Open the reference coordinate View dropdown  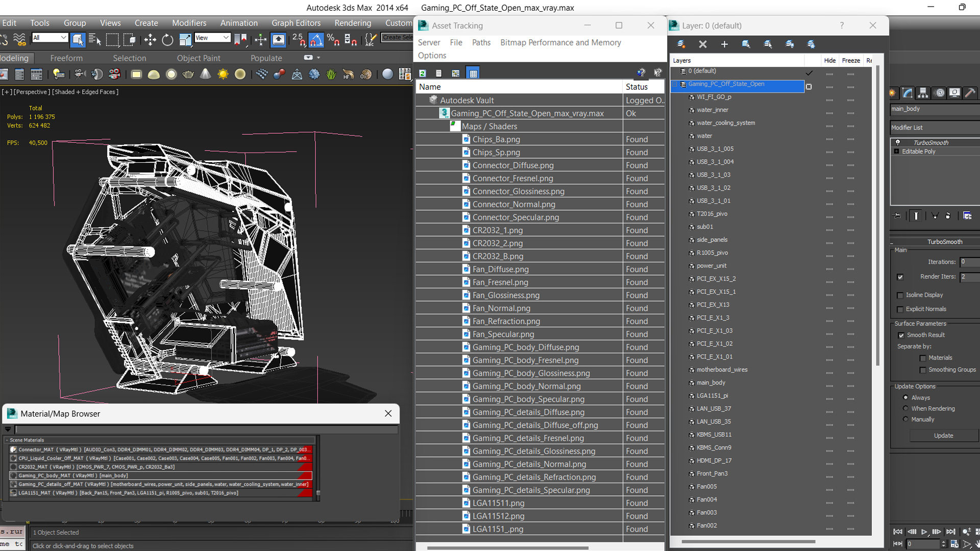coord(212,38)
